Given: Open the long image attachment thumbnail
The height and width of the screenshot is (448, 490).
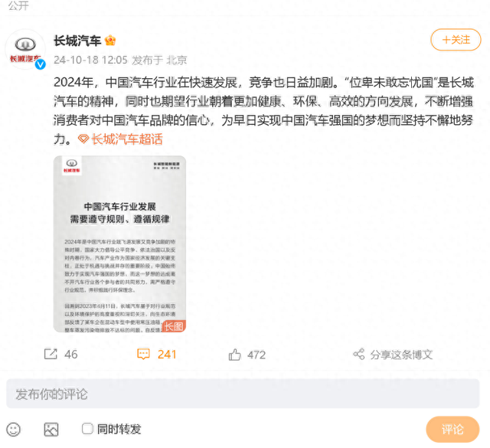Looking at the screenshot, I should point(119,244).
